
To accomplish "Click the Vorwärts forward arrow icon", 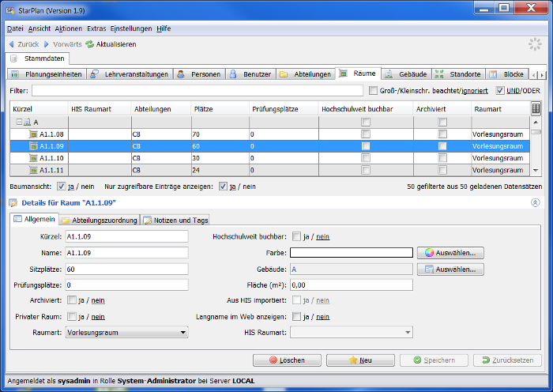I will (x=46, y=44).
